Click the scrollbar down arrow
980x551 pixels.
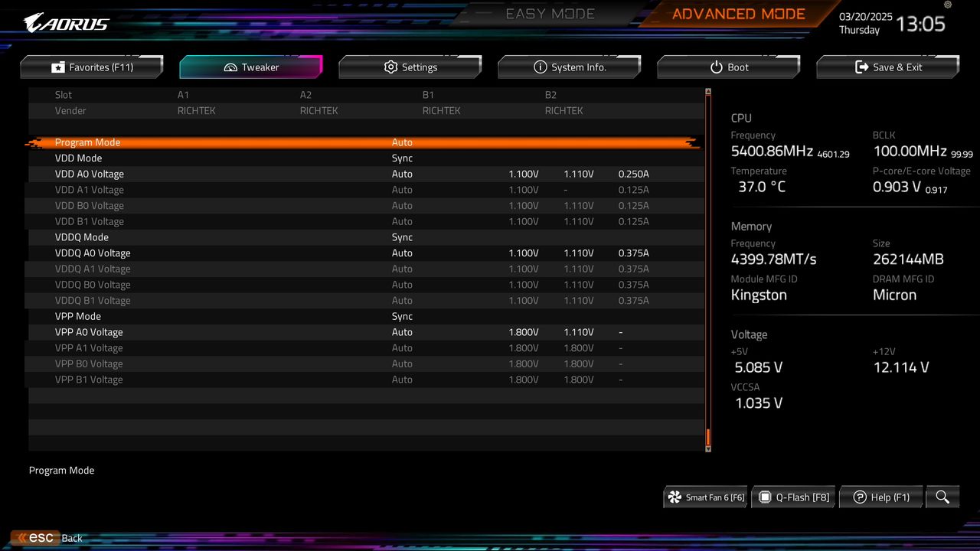(x=708, y=448)
